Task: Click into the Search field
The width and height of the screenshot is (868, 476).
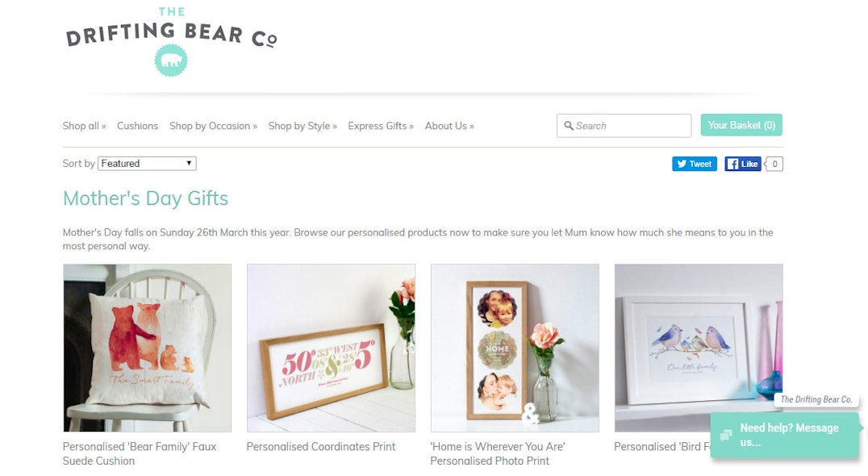Action: click(624, 126)
